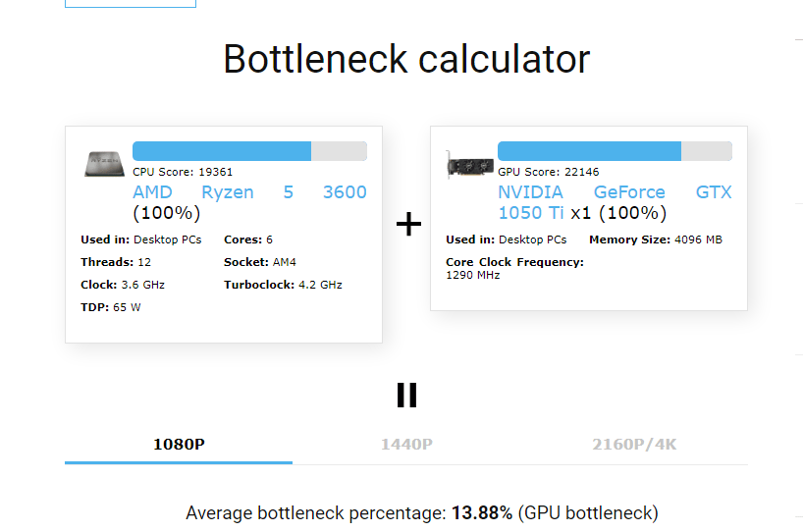Click the GPU Score: 22146 label
The width and height of the screenshot is (803, 532).
click(548, 172)
